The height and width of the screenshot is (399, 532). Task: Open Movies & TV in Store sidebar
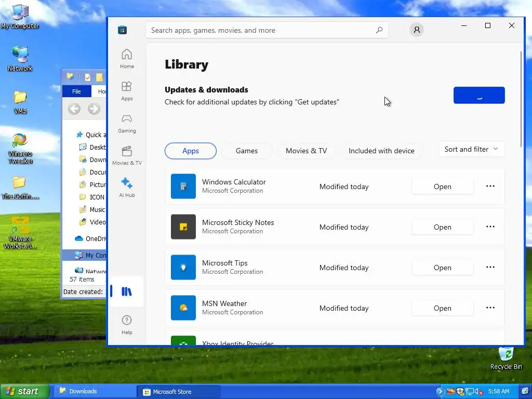[127, 155]
